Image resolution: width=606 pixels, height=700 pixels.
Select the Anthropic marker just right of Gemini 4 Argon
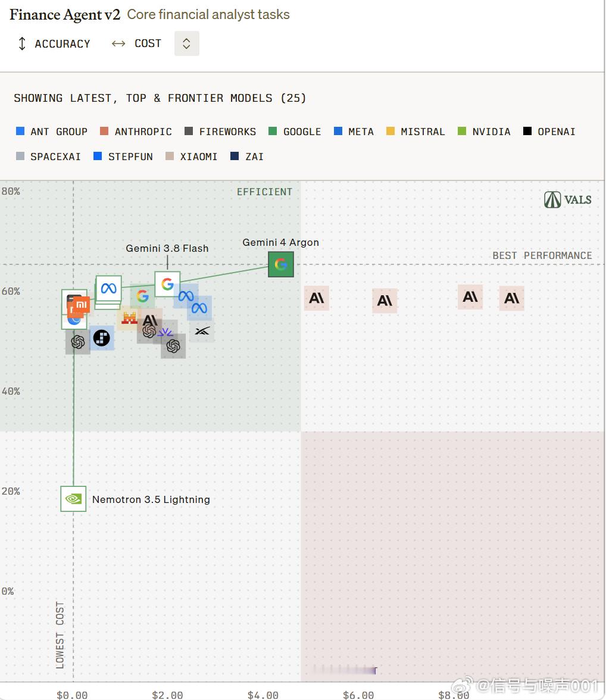(x=317, y=298)
